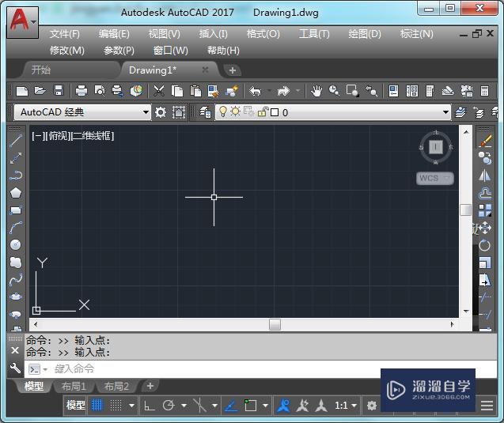Viewport: 504px width, 423px height.
Task: Toggle layer lock padlock icon
Action: [263, 111]
